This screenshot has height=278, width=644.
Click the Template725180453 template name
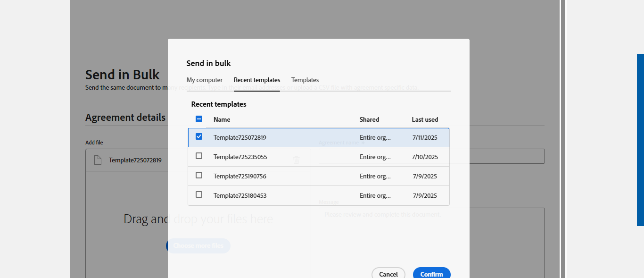[240, 195]
